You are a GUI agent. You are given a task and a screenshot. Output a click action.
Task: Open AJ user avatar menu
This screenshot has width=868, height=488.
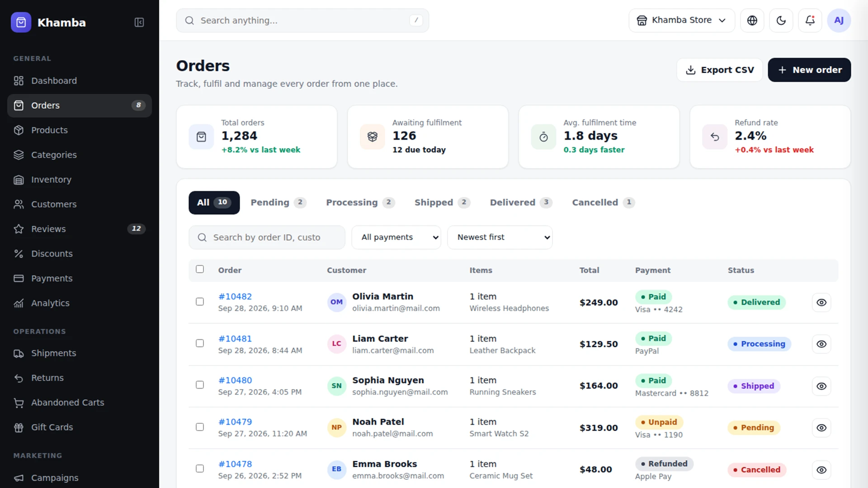(x=839, y=20)
